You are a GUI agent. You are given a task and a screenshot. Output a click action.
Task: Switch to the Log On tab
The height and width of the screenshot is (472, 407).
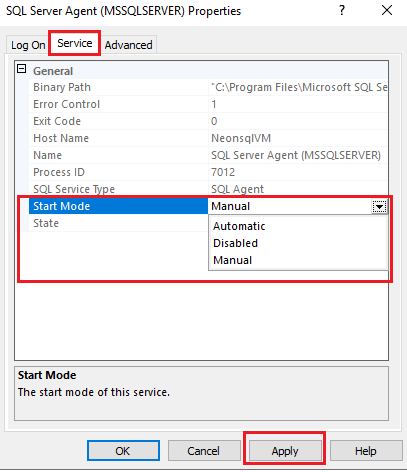(x=28, y=45)
